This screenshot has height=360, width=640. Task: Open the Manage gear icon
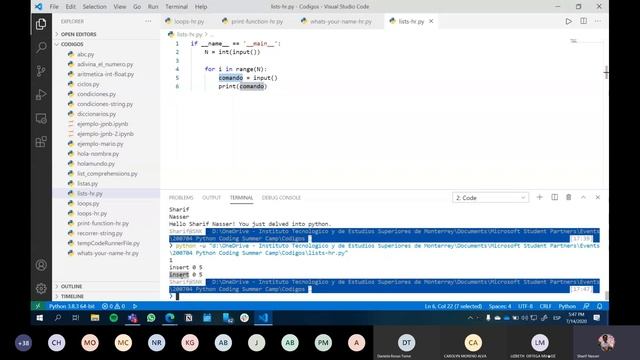(41, 288)
